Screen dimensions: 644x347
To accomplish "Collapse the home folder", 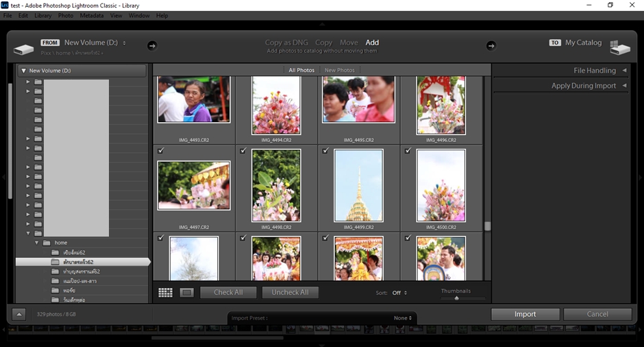I will (x=36, y=243).
